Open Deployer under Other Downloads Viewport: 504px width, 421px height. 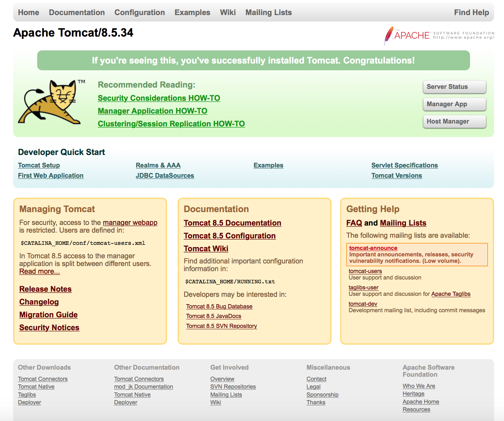click(29, 402)
